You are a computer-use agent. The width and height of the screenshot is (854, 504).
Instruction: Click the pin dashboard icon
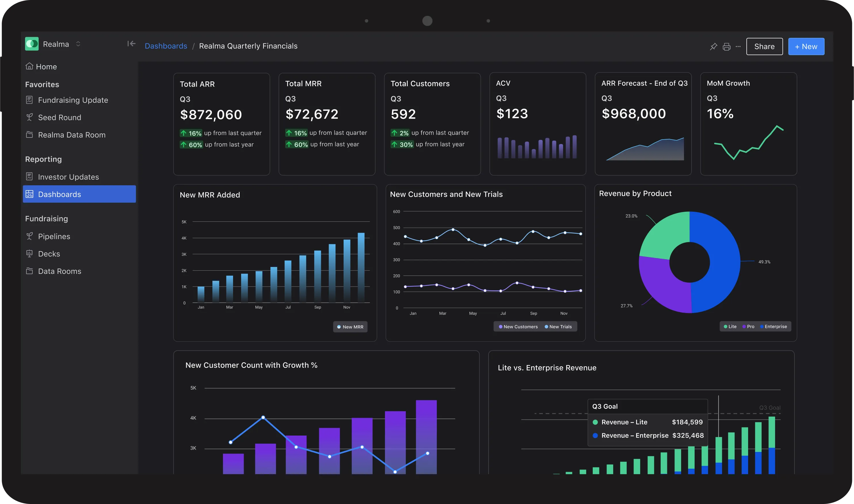tap(713, 47)
